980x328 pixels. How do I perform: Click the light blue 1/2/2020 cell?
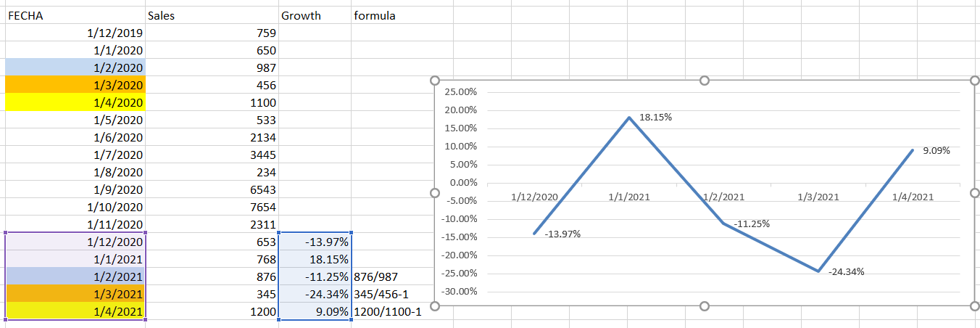[75, 67]
